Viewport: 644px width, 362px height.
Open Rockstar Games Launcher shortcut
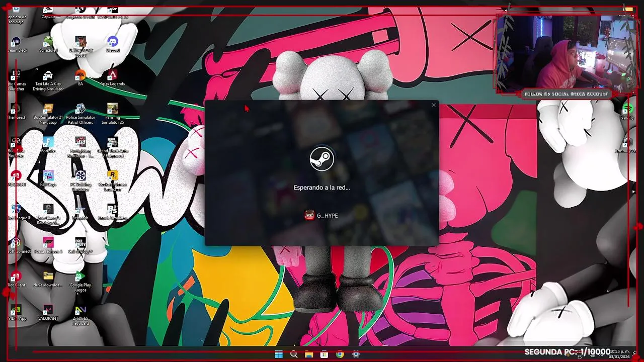113,182
